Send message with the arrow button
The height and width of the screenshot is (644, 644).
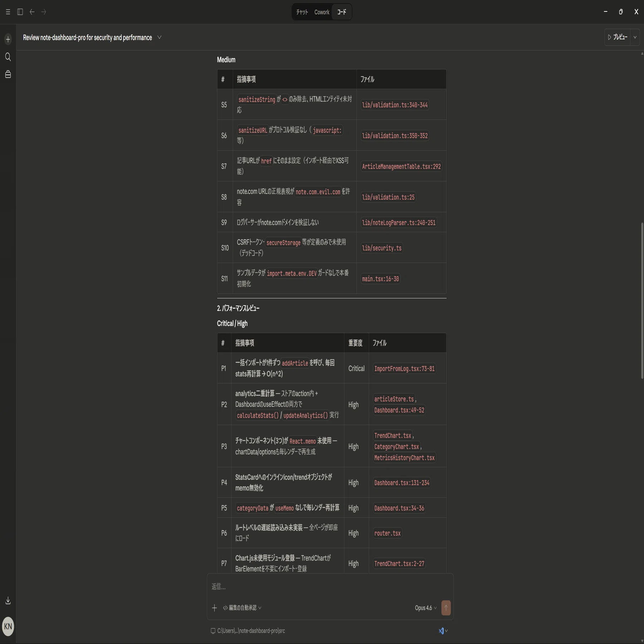pos(446,608)
